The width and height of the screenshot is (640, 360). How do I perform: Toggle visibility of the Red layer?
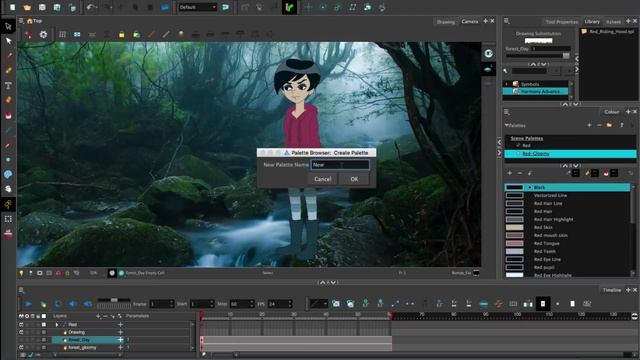click(x=21, y=324)
